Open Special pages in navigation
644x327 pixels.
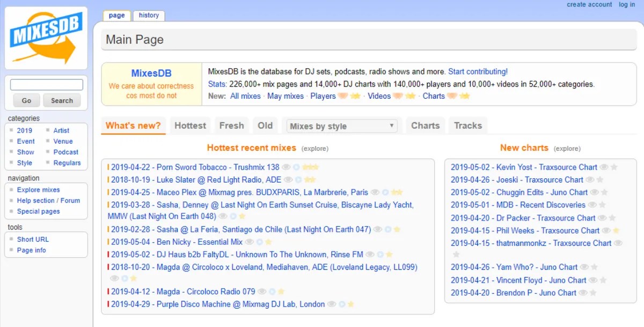coord(38,212)
